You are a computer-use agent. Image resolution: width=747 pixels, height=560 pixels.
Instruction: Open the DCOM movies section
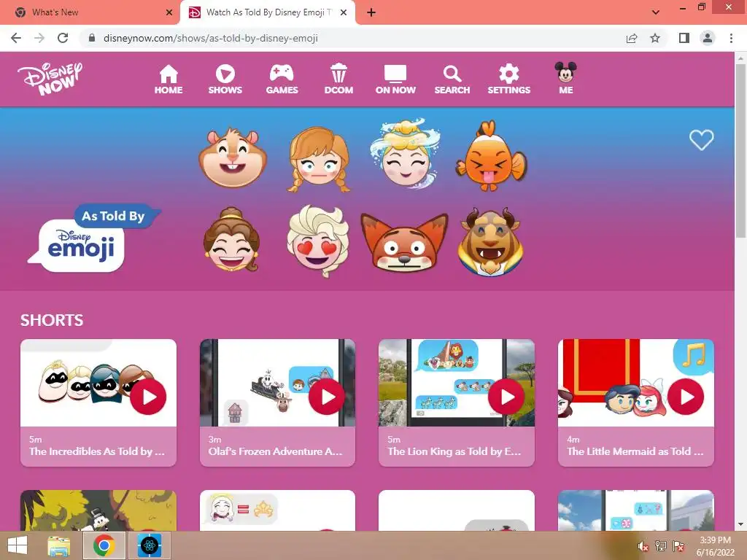(x=338, y=79)
